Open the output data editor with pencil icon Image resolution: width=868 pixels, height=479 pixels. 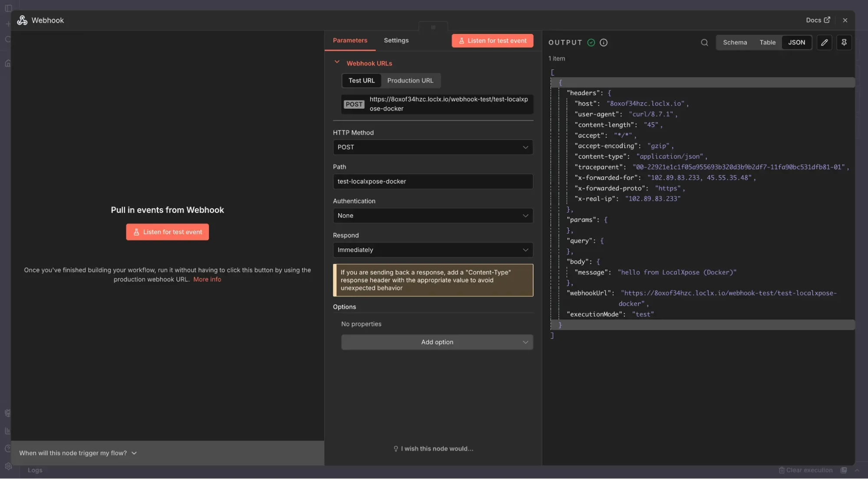pos(824,42)
